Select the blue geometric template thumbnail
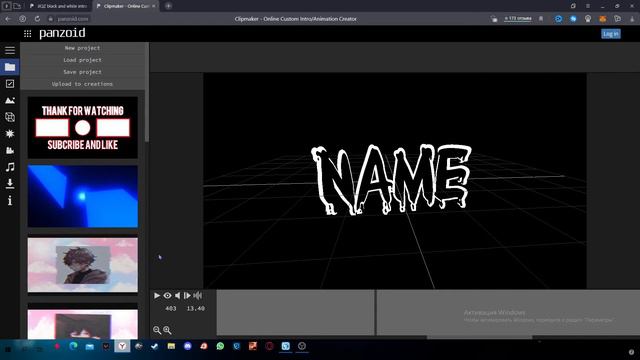 coord(83,196)
